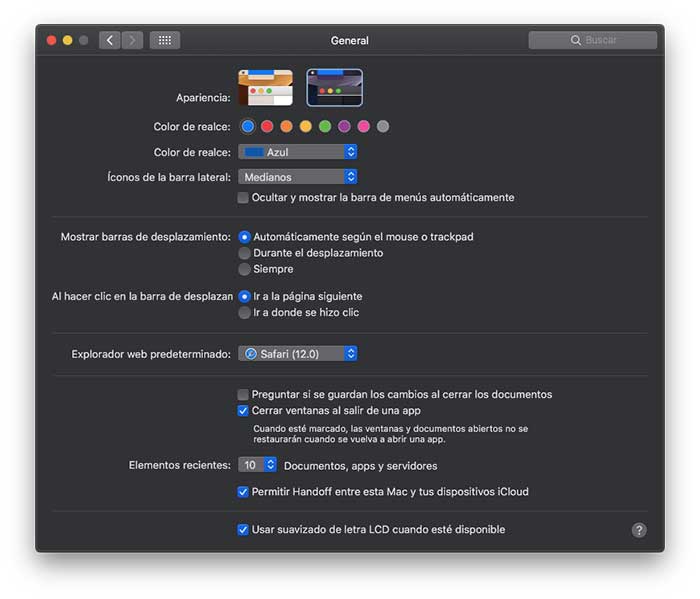
Task: Choose the yellow accent color
Action: coord(305,127)
